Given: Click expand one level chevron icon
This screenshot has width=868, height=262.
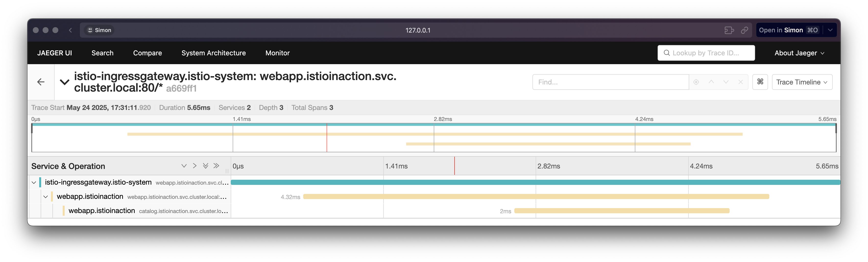Looking at the screenshot, I should tap(184, 166).
